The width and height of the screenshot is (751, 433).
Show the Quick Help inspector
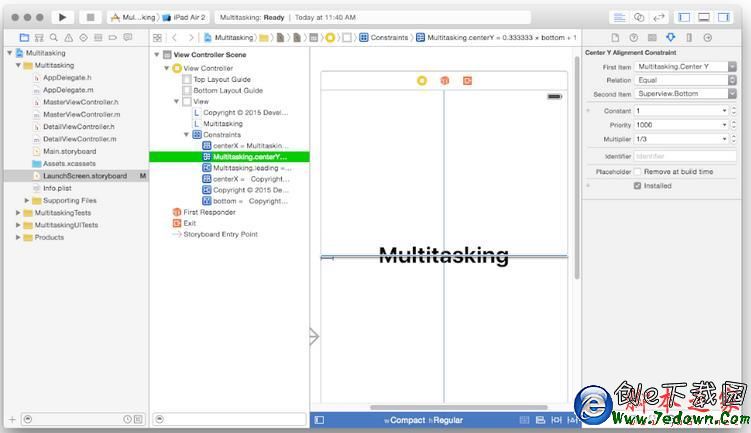(634, 37)
